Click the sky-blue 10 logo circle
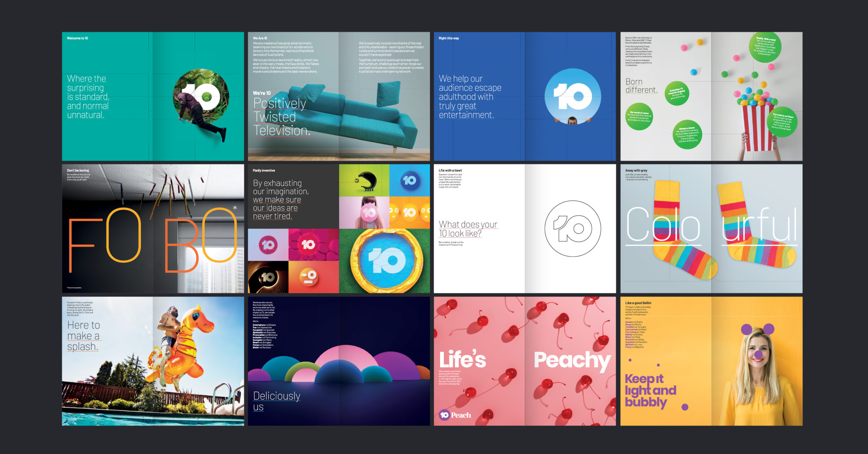 point(572,97)
